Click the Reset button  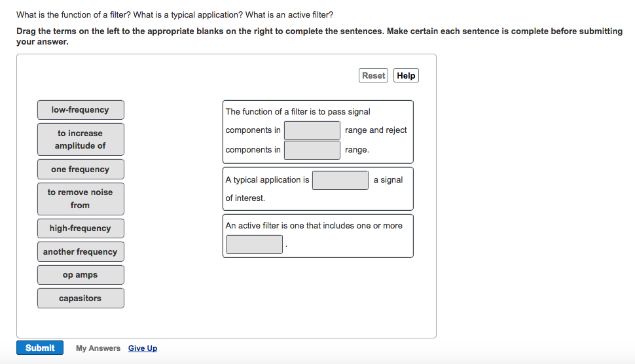pos(373,75)
